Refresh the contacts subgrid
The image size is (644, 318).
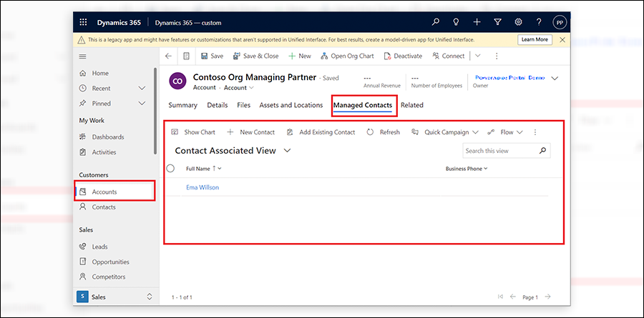click(x=384, y=132)
